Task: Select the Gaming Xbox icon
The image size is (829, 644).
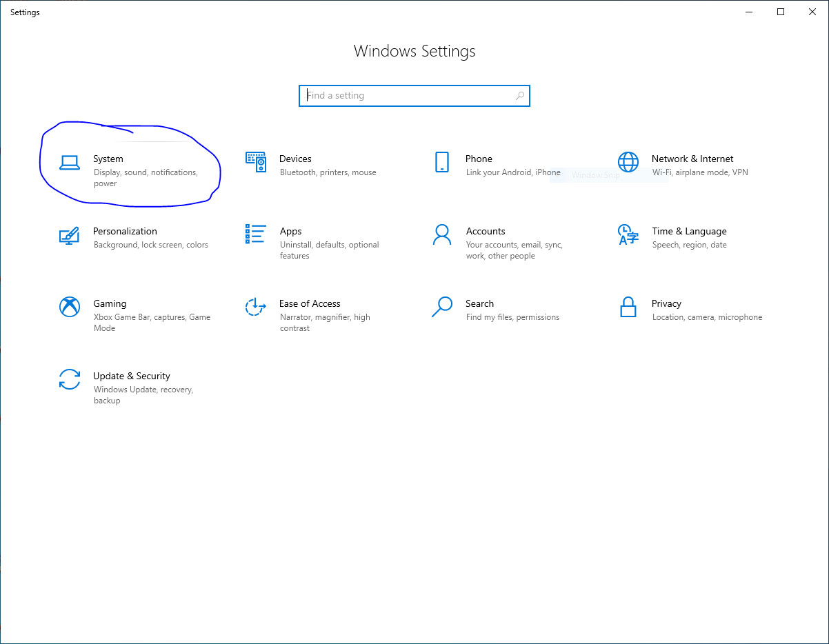Action: [70, 307]
